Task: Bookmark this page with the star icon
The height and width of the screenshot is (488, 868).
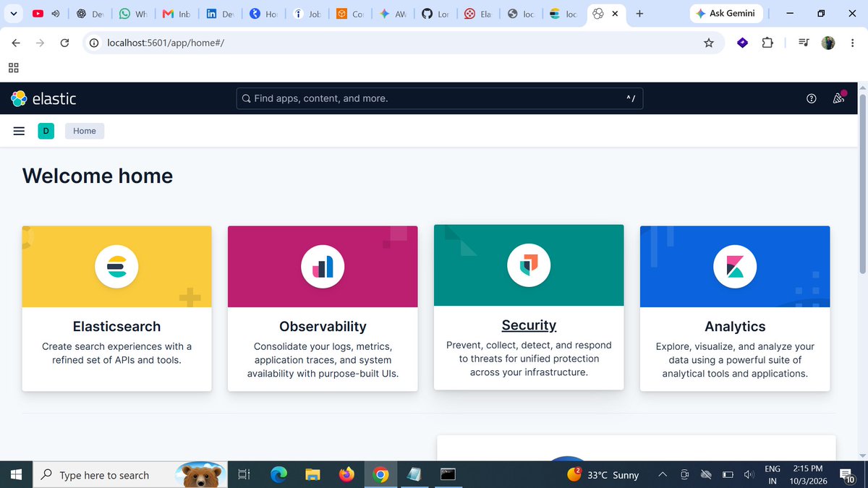Action: click(x=709, y=43)
